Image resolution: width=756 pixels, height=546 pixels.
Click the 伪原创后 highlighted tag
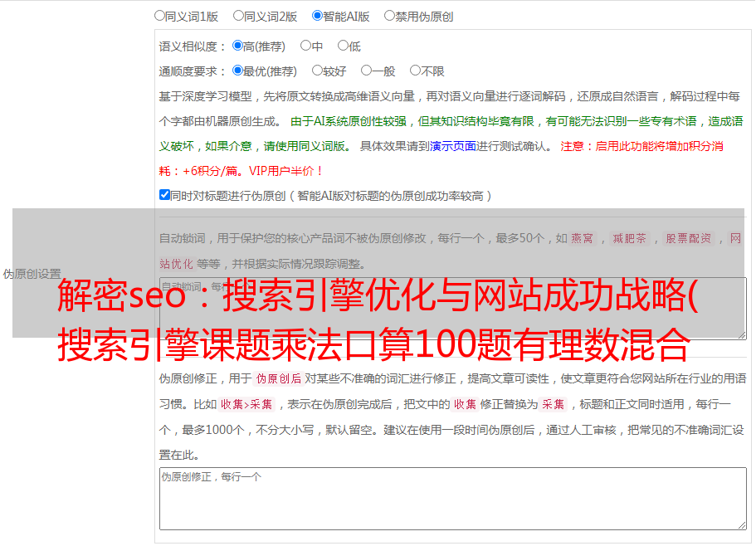click(278, 378)
